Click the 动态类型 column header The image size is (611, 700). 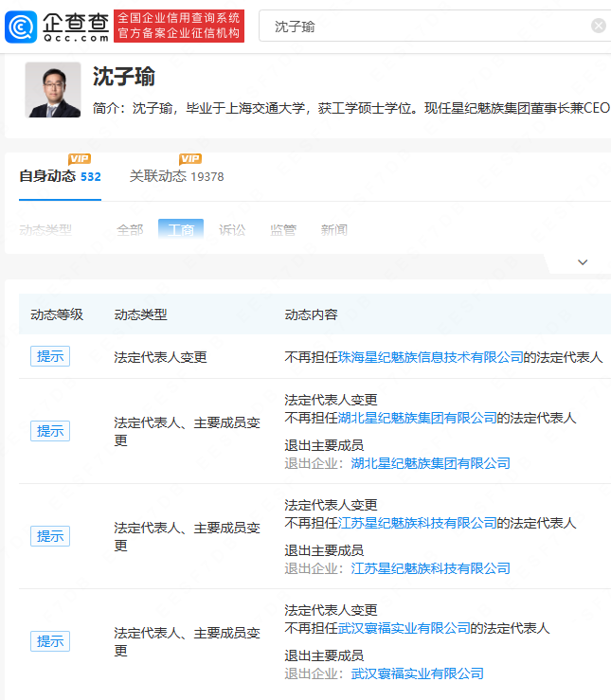140,314
